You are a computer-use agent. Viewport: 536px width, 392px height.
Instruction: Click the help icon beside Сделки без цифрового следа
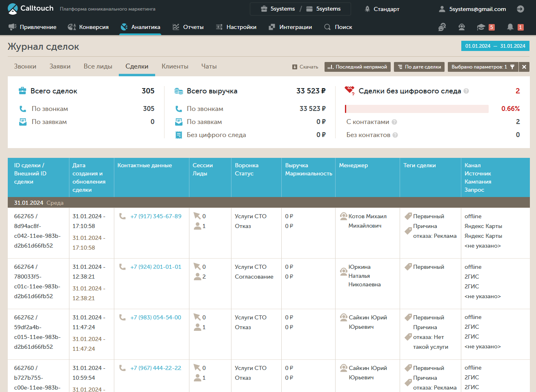click(466, 91)
